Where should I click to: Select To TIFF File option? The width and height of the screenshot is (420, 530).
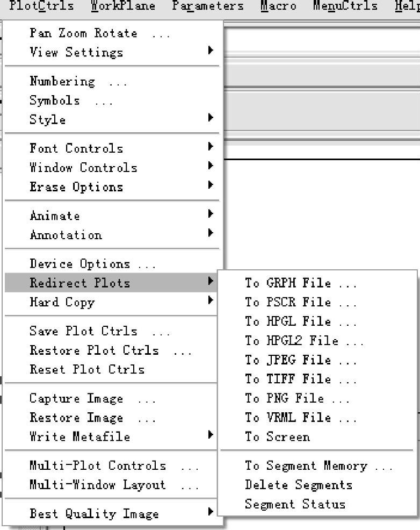(x=317, y=379)
